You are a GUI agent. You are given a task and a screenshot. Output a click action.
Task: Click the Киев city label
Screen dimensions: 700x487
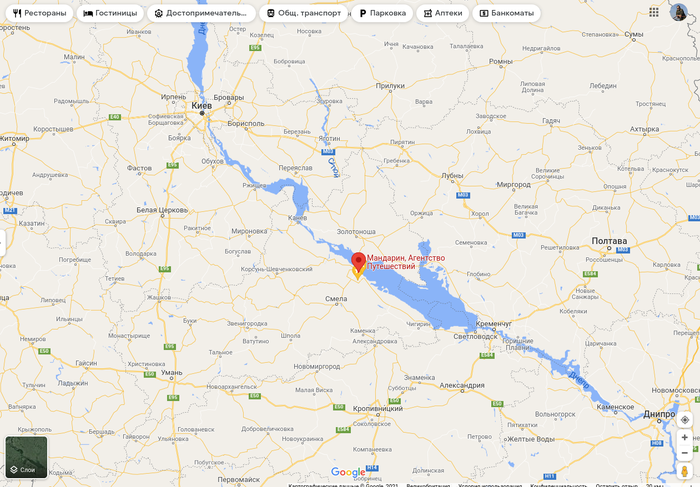(x=202, y=106)
